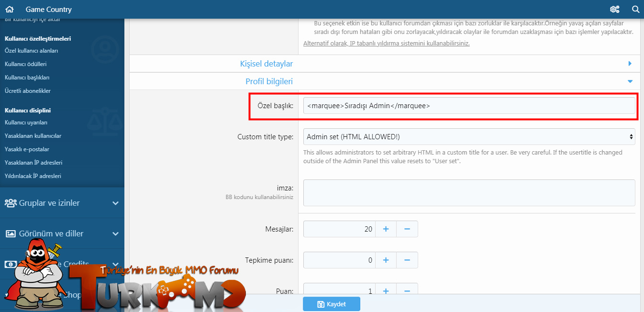The width and height of the screenshot is (644, 312).
Task: Decrease Tepkime puanı with the minus button
Action: click(x=407, y=260)
